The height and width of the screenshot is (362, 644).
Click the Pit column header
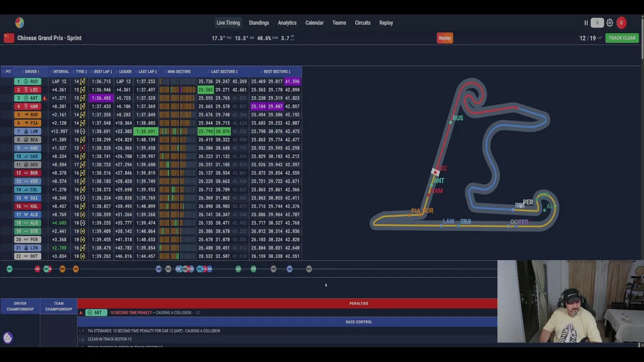pos(8,71)
